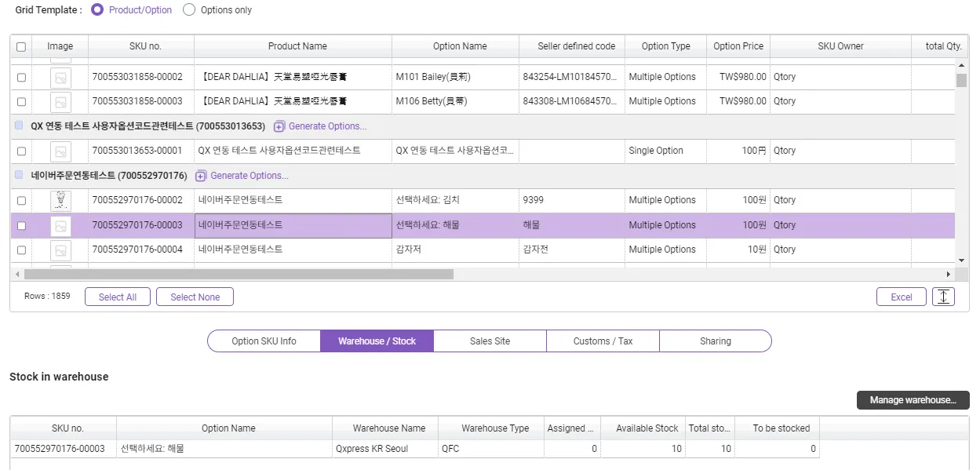Click the grid height expand icon beside Excel

[943, 297]
